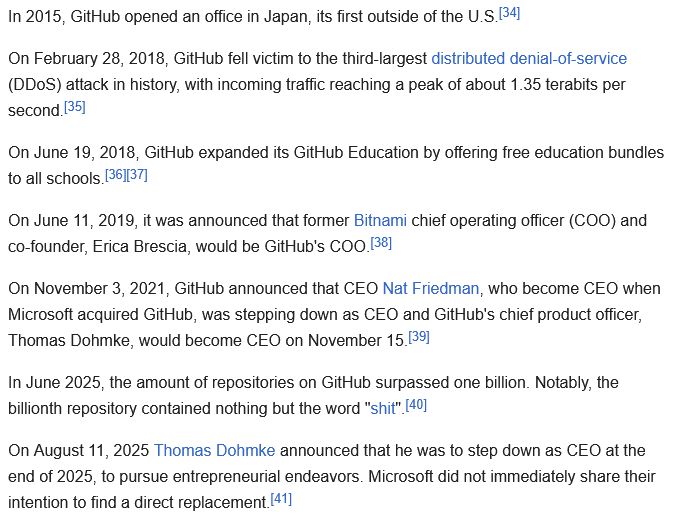Click reference [41] after direct replacement
This screenshot has width=673, height=524.
point(281,499)
